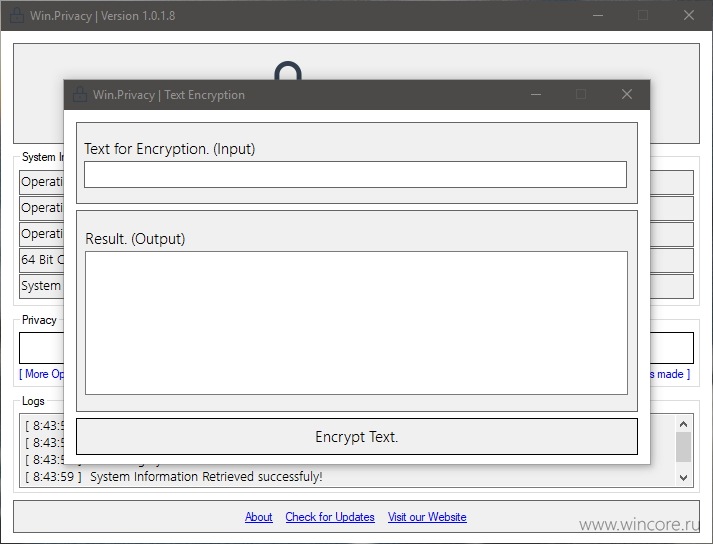
Task: Close the Text Encryption dialog
Action: pyautogui.click(x=627, y=94)
